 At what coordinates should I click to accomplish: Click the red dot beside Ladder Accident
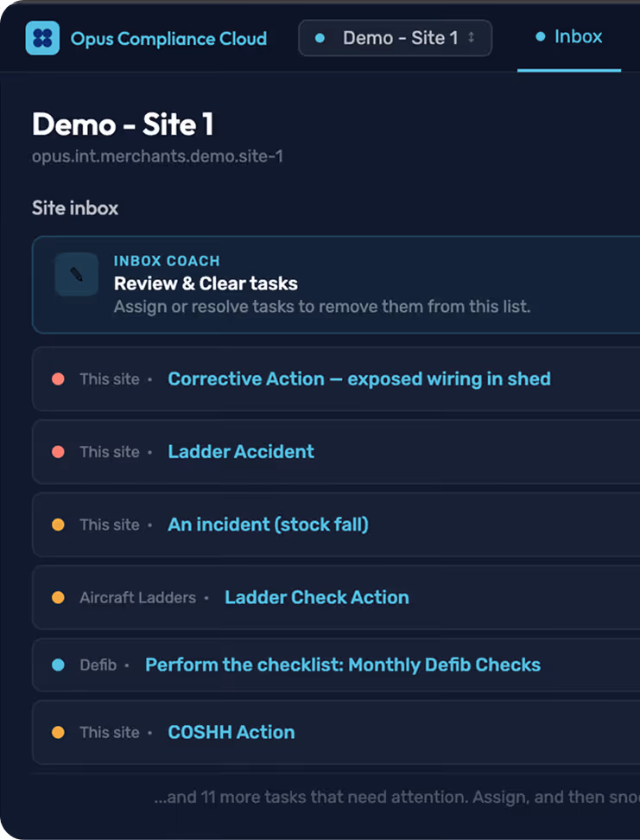coord(59,452)
